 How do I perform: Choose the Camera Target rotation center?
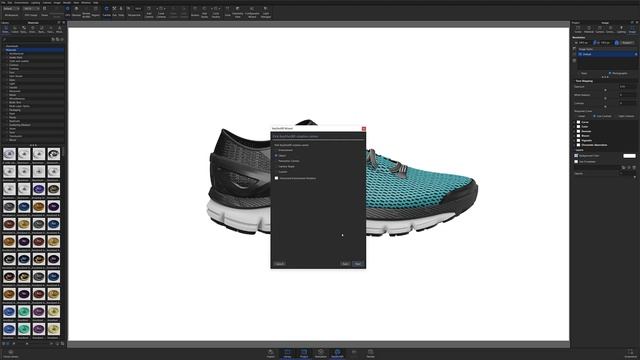click(x=284, y=167)
